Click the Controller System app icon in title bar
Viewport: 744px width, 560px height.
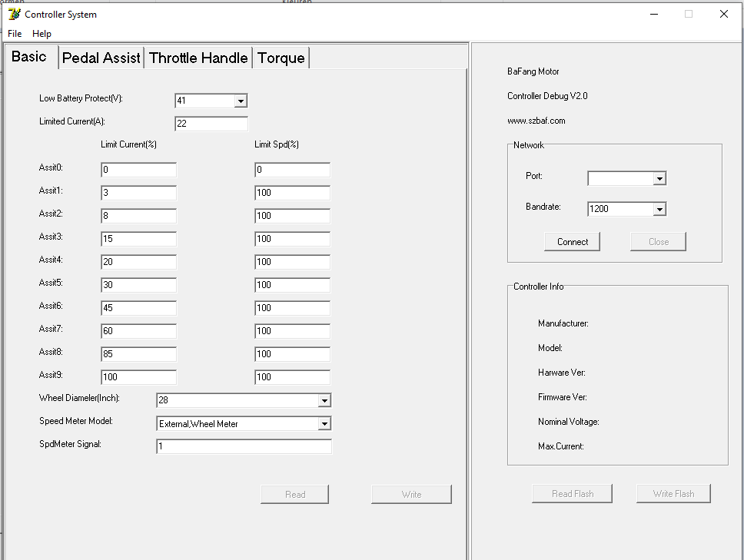pyautogui.click(x=13, y=14)
